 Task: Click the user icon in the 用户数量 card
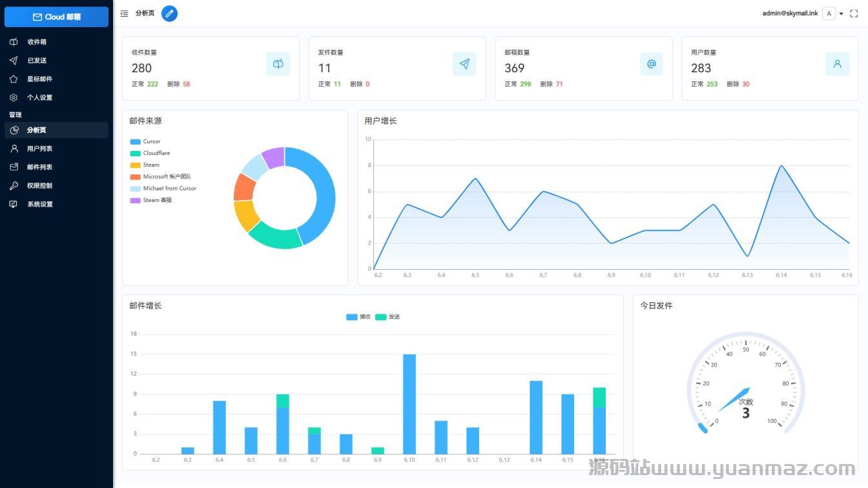pyautogui.click(x=837, y=64)
